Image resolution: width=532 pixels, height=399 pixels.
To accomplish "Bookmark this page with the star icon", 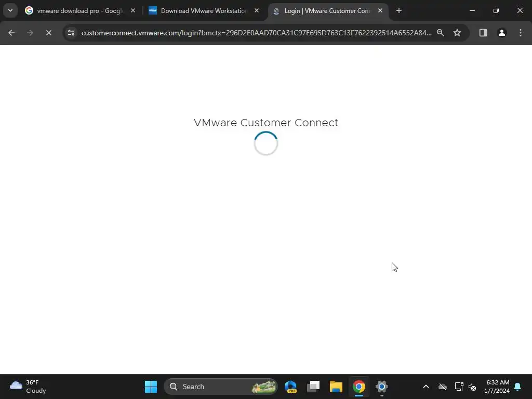I will [457, 33].
